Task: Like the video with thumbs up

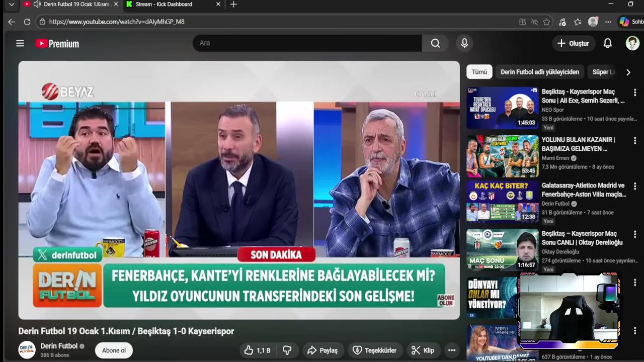Action: pyautogui.click(x=258, y=350)
